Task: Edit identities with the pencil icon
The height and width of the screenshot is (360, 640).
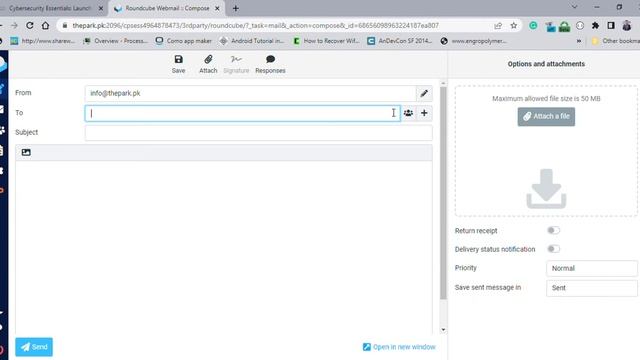Action: (424, 93)
